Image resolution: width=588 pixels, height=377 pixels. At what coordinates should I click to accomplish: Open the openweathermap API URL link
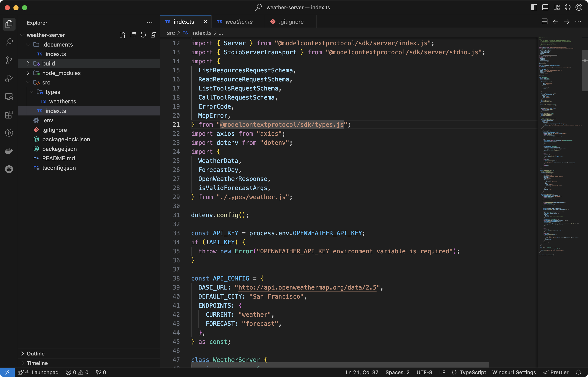pos(307,287)
